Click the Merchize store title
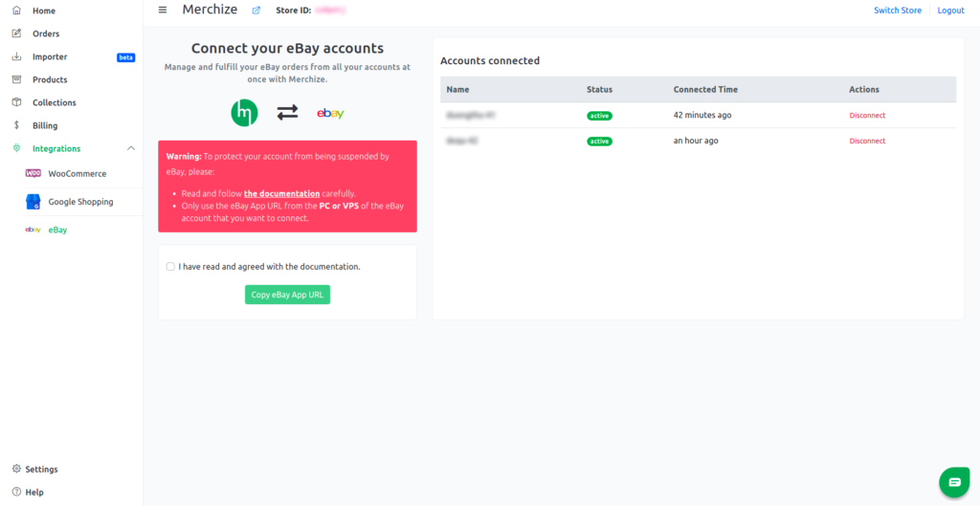The width and height of the screenshot is (980, 506). [210, 10]
